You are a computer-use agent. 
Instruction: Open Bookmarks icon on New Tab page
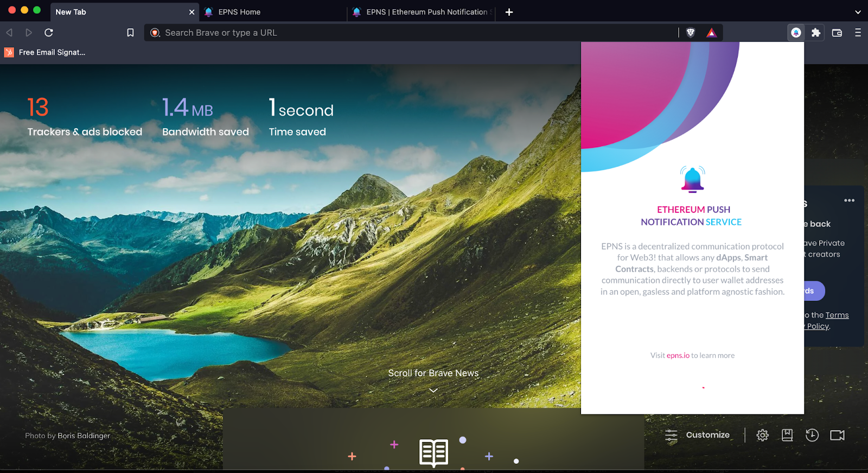coord(787,435)
